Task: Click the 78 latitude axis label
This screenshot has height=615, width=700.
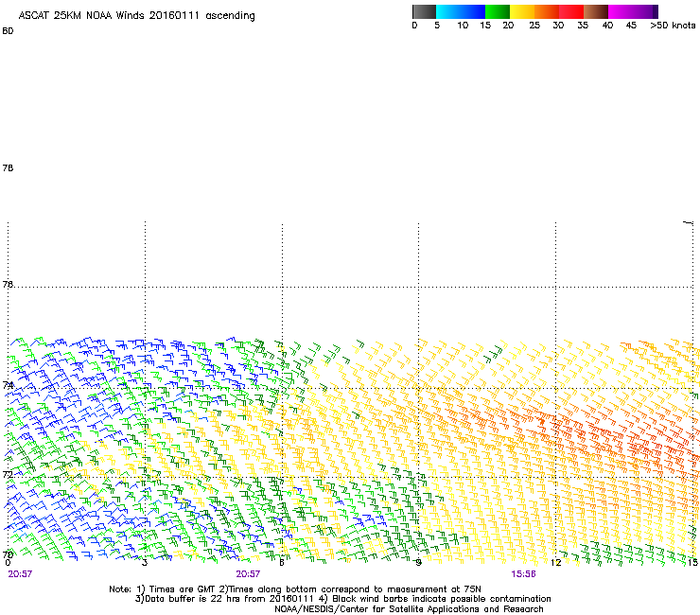Action: 8,167
